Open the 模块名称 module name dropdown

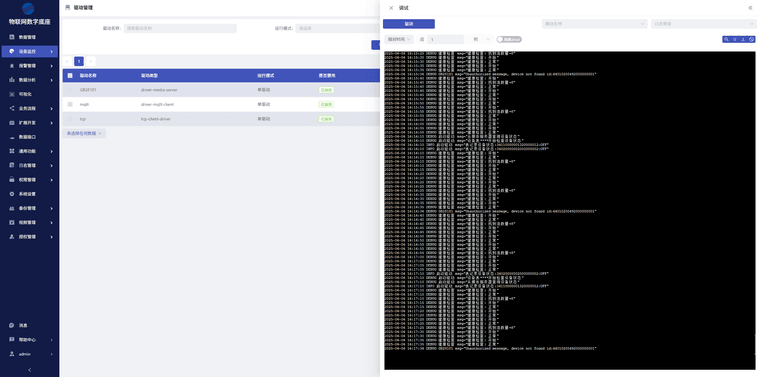(594, 24)
